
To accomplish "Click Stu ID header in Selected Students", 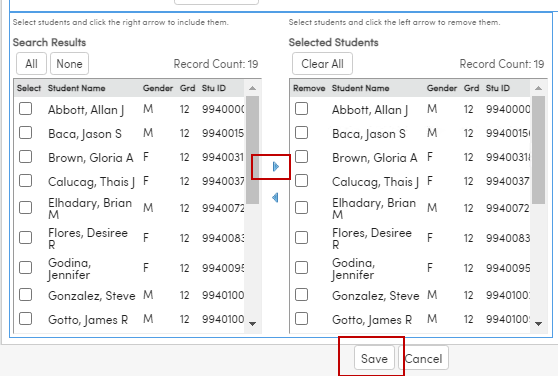I will tap(498, 88).
